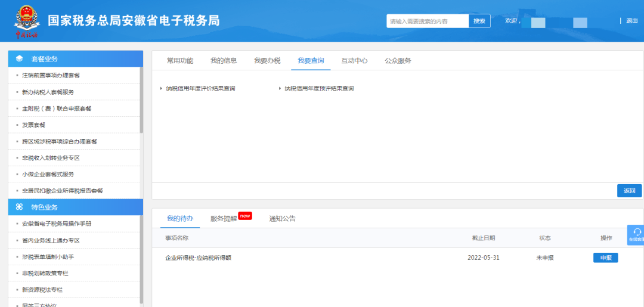The width and height of the screenshot is (644, 307).
Task: Click the 套餐业务 panel header
Action: [76, 58]
